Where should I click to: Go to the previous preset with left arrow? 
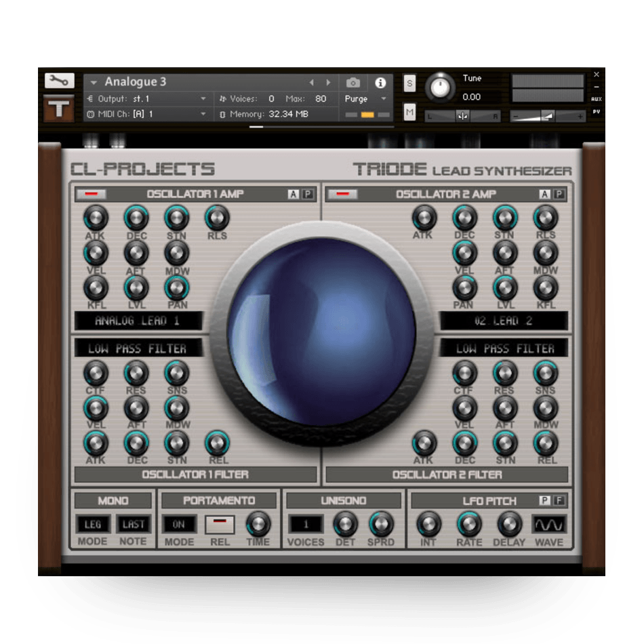click(312, 82)
